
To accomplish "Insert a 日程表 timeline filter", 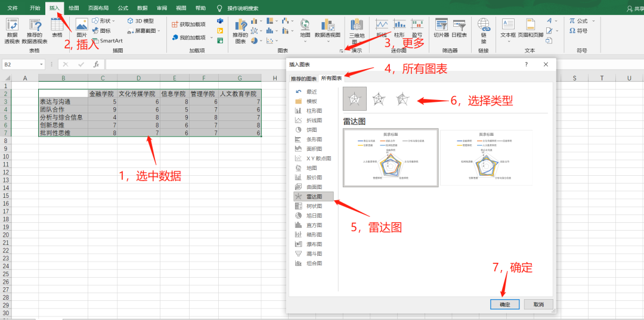I will point(459,28).
